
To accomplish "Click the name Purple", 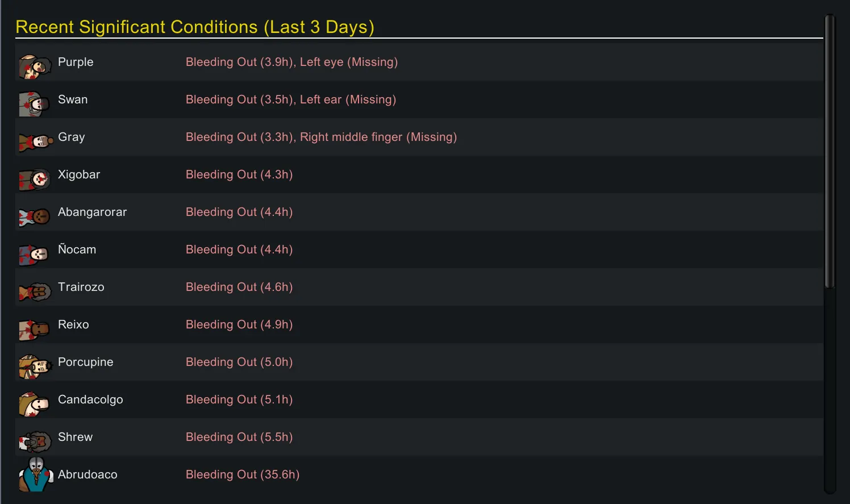I will pyautogui.click(x=76, y=62).
